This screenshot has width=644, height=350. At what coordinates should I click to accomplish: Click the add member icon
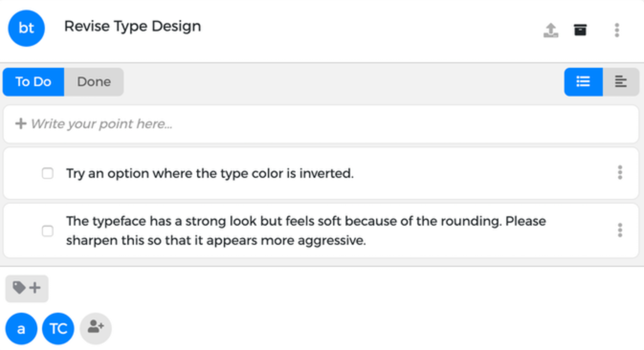tap(96, 328)
